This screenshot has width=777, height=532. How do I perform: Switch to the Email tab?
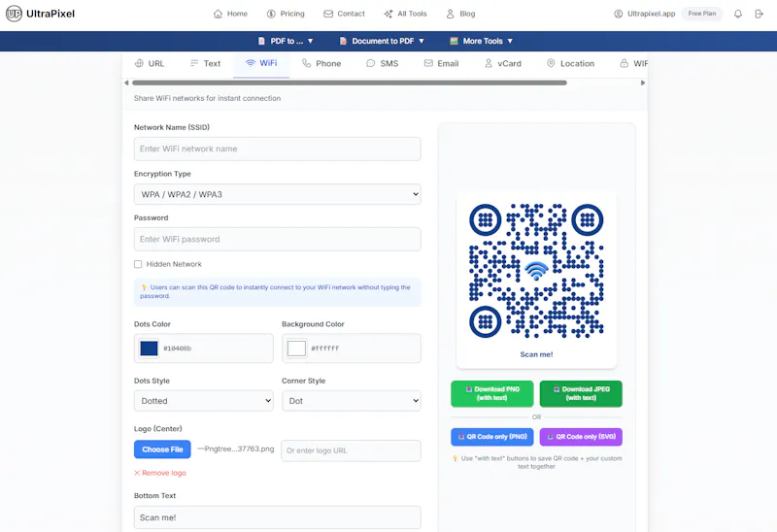click(441, 63)
